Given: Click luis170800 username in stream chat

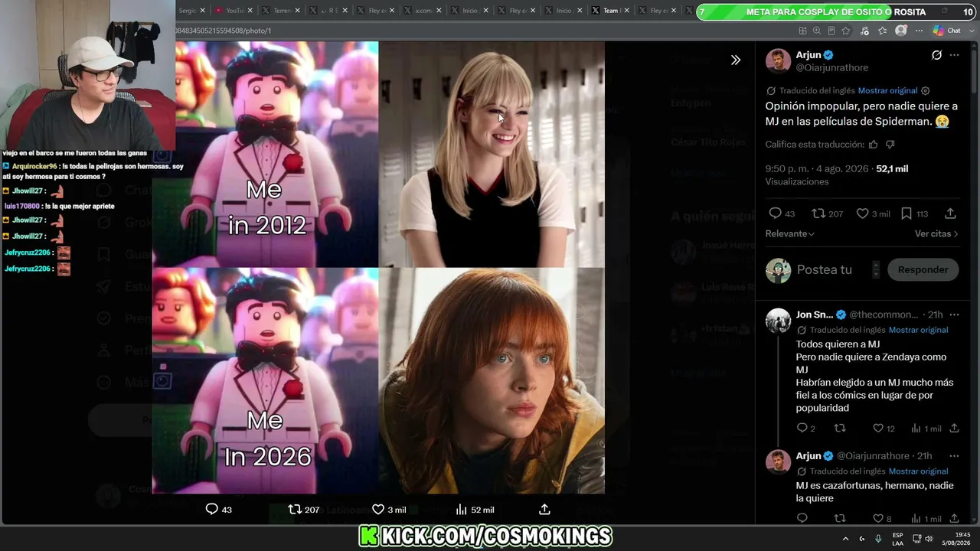Looking at the screenshot, I should tap(21, 206).
